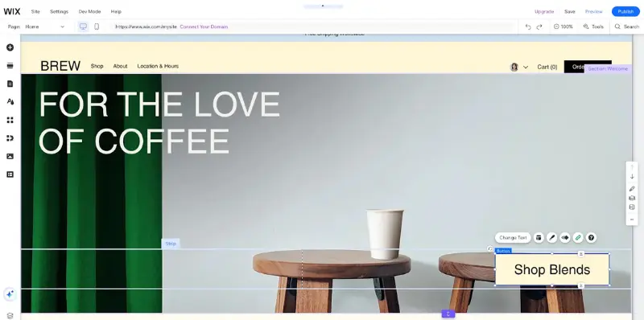644x320 pixels.
Task: Open more actions ellipsis in right toolbar
Action: coord(632,219)
